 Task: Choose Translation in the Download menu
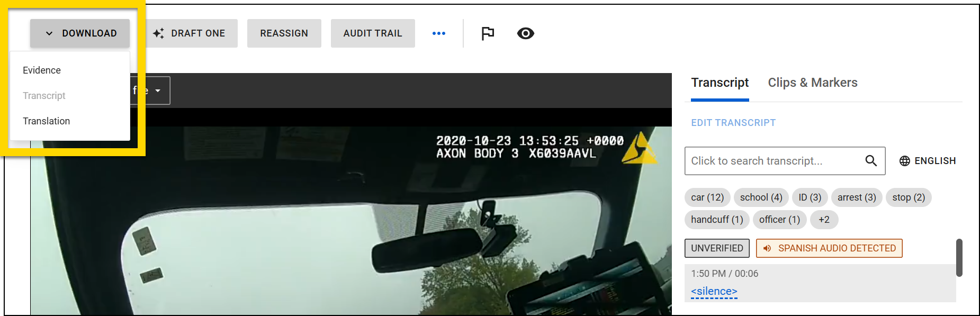pos(47,121)
